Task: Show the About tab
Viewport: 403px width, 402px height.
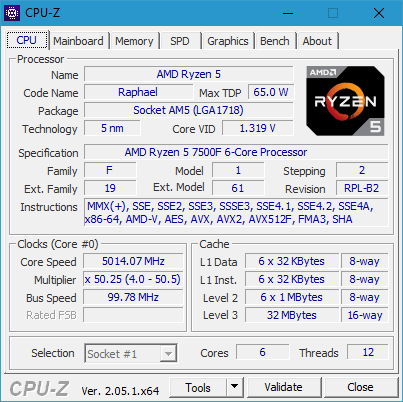Action: 317,41
